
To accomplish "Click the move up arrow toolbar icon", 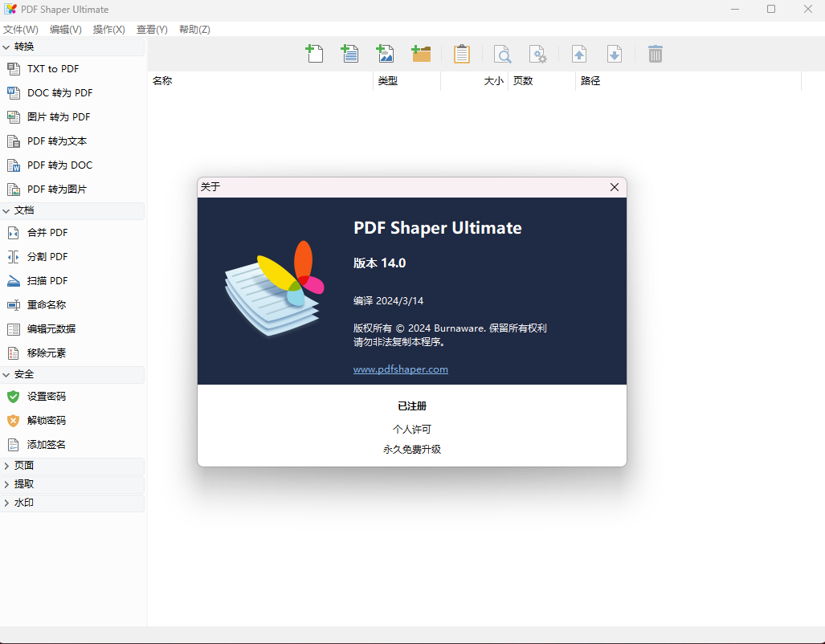I will (x=578, y=54).
